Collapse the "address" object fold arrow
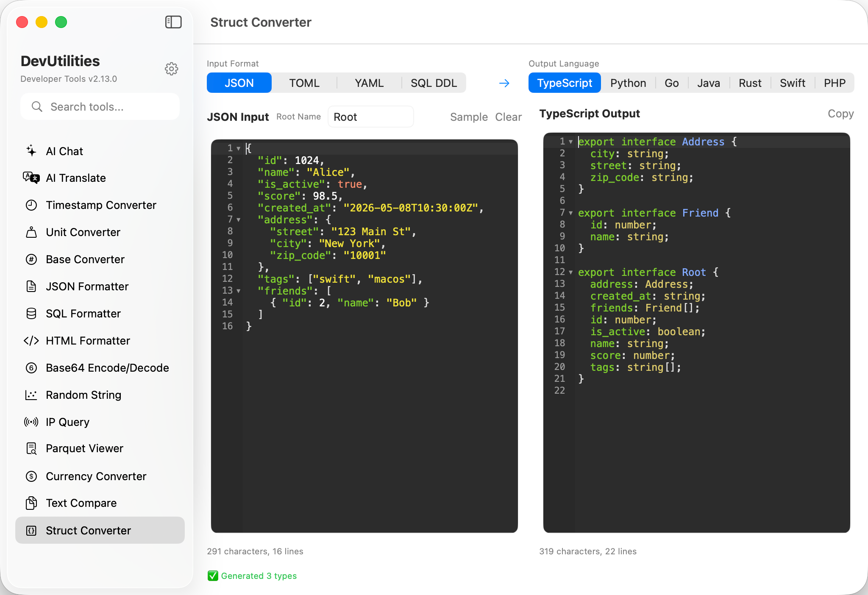 239,220
